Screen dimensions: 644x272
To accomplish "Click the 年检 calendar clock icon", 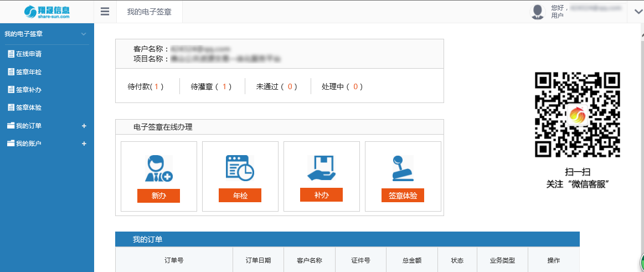I will coord(240,168).
